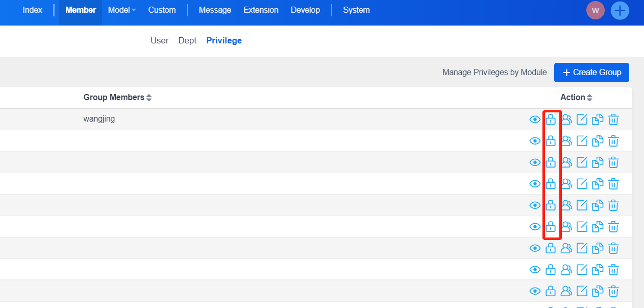Click the trash icon in the third row
Viewport: 644px width, 308px height.
pyautogui.click(x=613, y=162)
